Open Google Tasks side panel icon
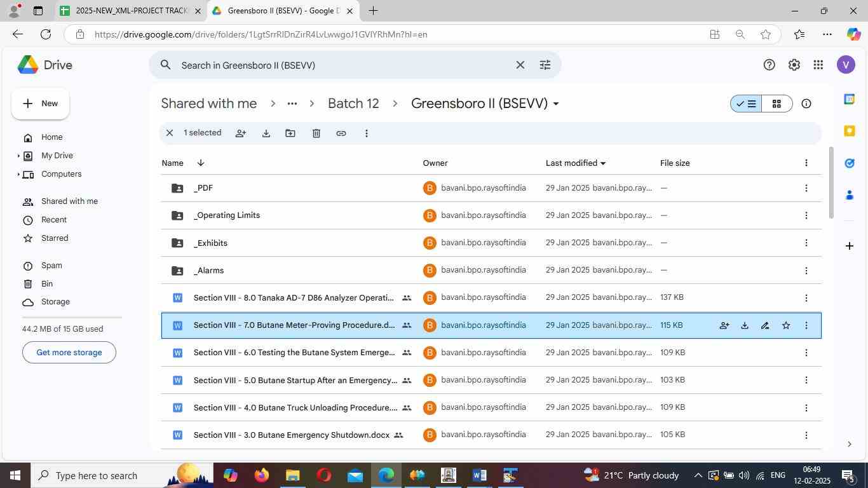 (x=849, y=163)
